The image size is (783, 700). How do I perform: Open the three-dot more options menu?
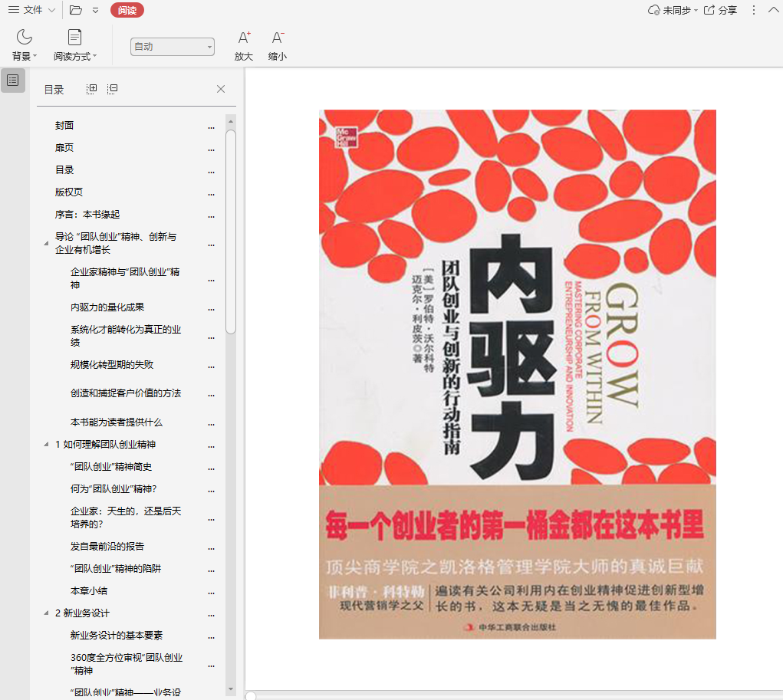754,10
